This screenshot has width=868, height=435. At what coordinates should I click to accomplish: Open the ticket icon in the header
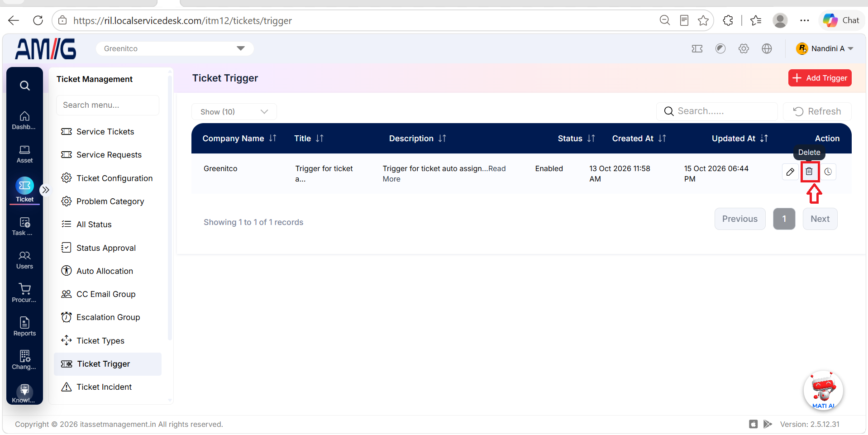(697, 48)
